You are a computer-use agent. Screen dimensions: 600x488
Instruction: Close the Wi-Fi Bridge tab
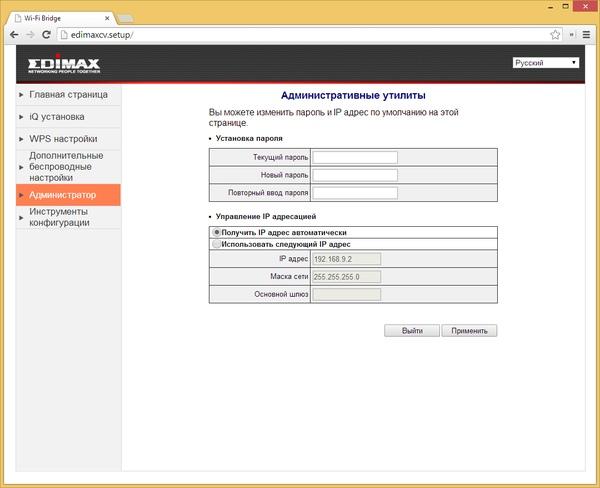pos(107,18)
